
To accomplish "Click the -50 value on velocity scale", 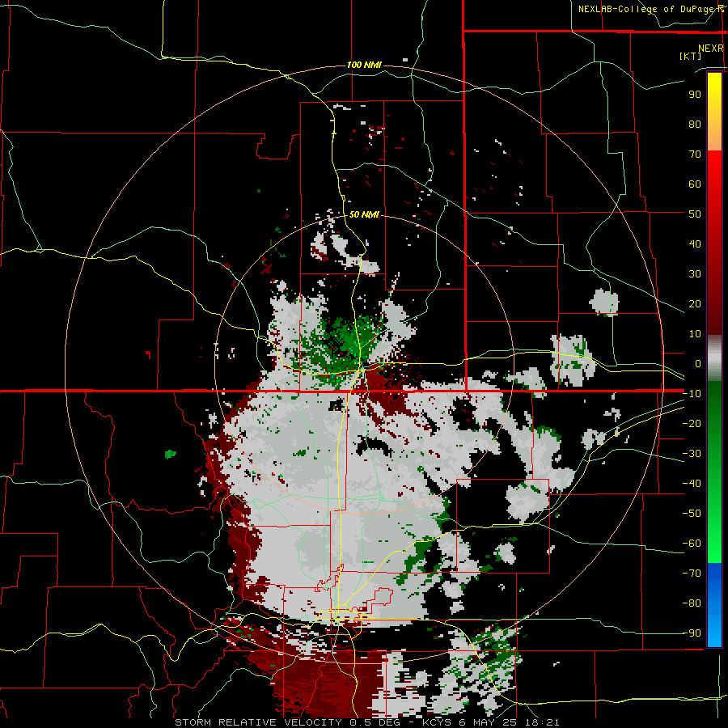I will [692, 514].
